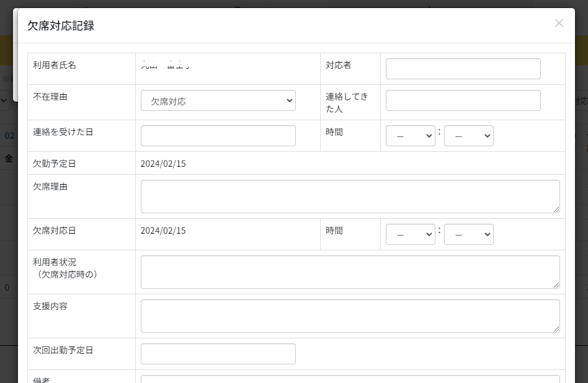The width and height of the screenshot is (588, 383).
Task: Expand hour selector in 欠席対応日 row
Action: tap(410, 234)
